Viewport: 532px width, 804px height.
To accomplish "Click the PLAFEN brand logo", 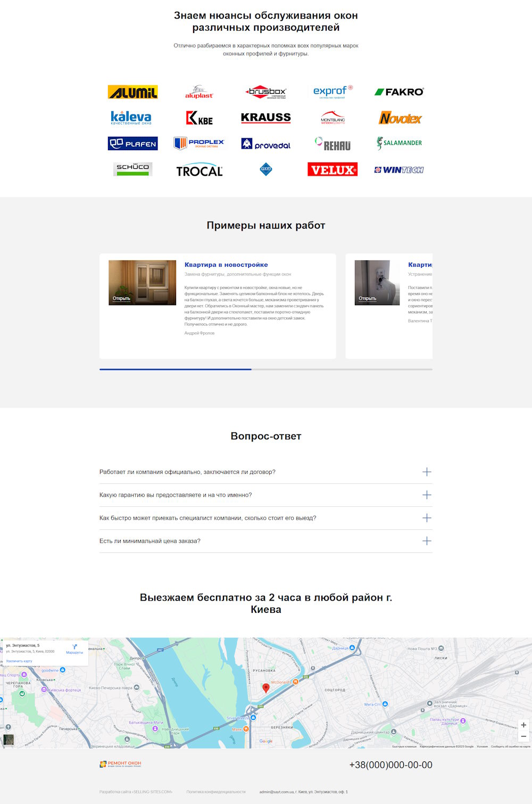I will 133,143.
